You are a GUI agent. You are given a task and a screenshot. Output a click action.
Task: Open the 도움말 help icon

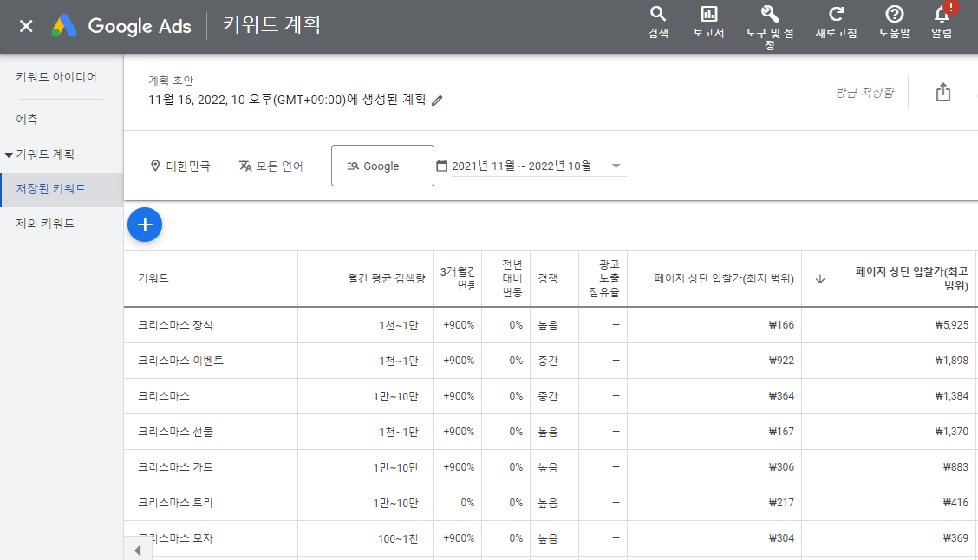pyautogui.click(x=894, y=19)
